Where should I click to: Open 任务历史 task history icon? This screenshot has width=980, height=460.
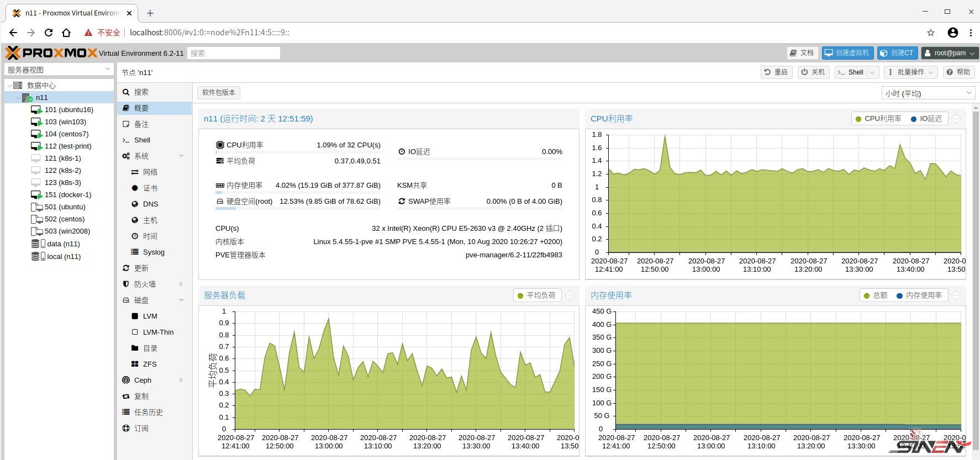pyautogui.click(x=126, y=413)
